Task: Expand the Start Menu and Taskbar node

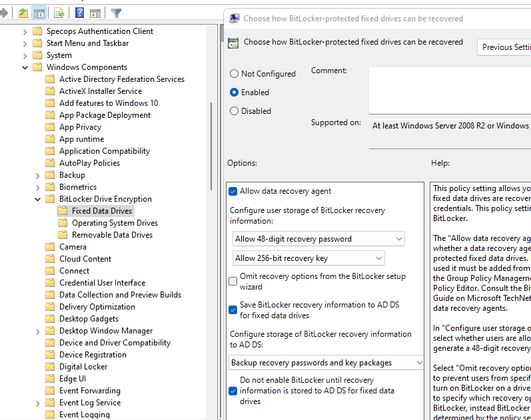Action: (x=25, y=44)
